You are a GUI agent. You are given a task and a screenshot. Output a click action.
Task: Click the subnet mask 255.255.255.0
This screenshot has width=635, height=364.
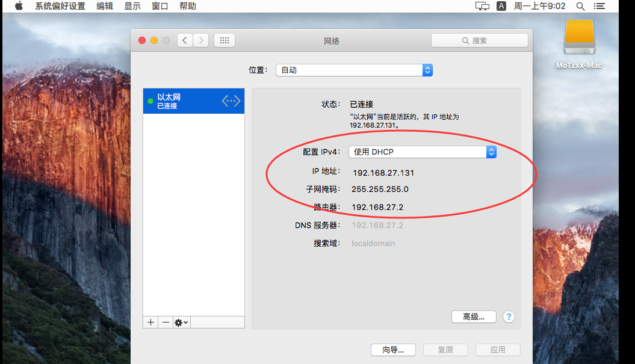point(380,189)
